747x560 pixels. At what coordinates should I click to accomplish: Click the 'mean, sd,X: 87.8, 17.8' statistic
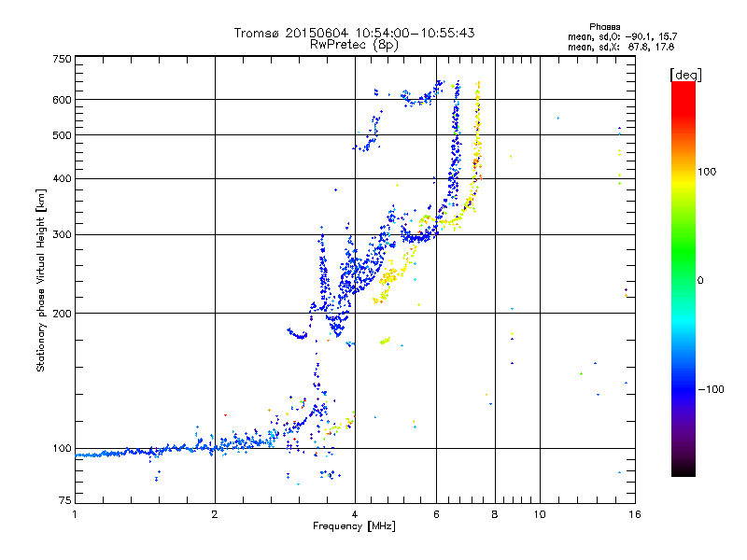621,47
